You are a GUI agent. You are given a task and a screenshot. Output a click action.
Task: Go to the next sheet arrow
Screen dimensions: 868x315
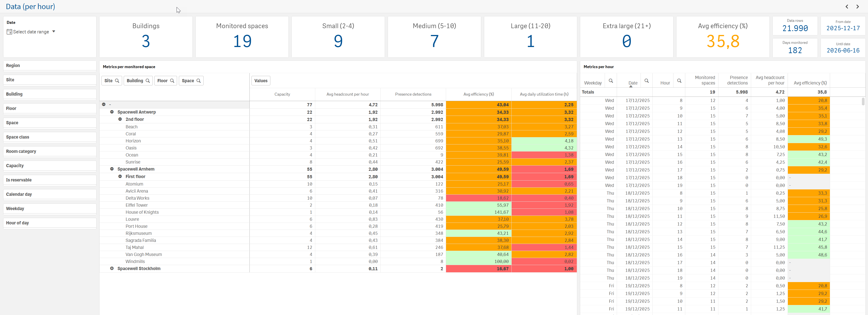pos(858,7)
